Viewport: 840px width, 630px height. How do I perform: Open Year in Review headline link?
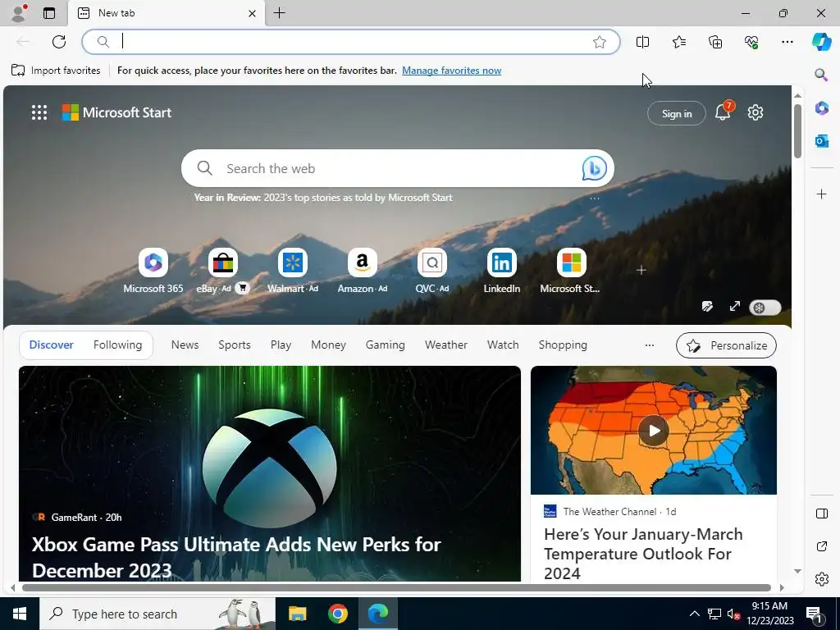(323, 198)
